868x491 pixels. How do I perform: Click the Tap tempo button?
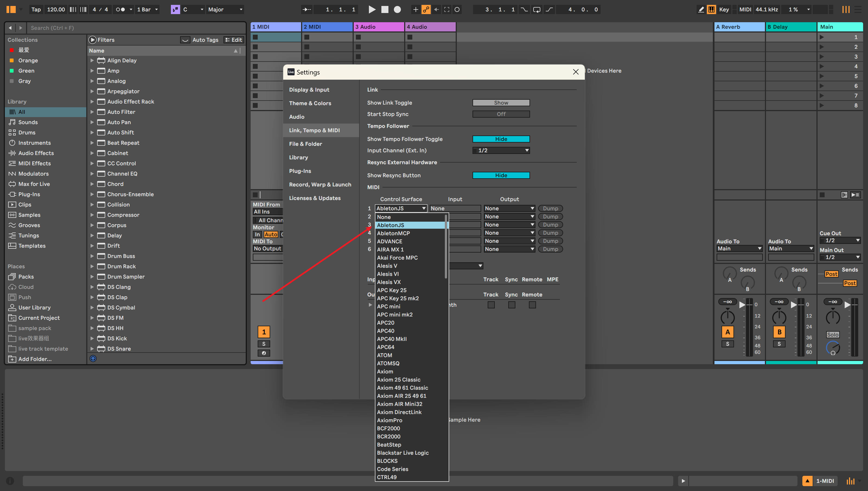36,9
